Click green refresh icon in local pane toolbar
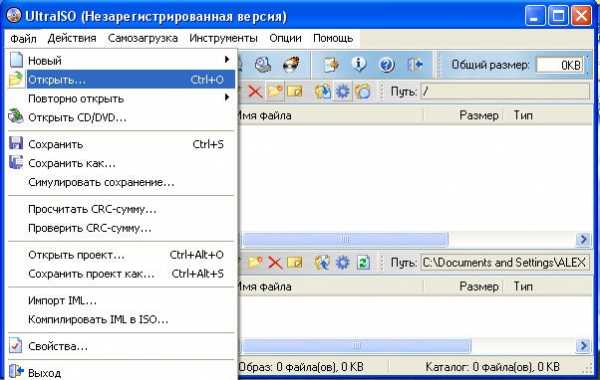The height and width of the screenshot is (380, 600). (x=363, y=263)
